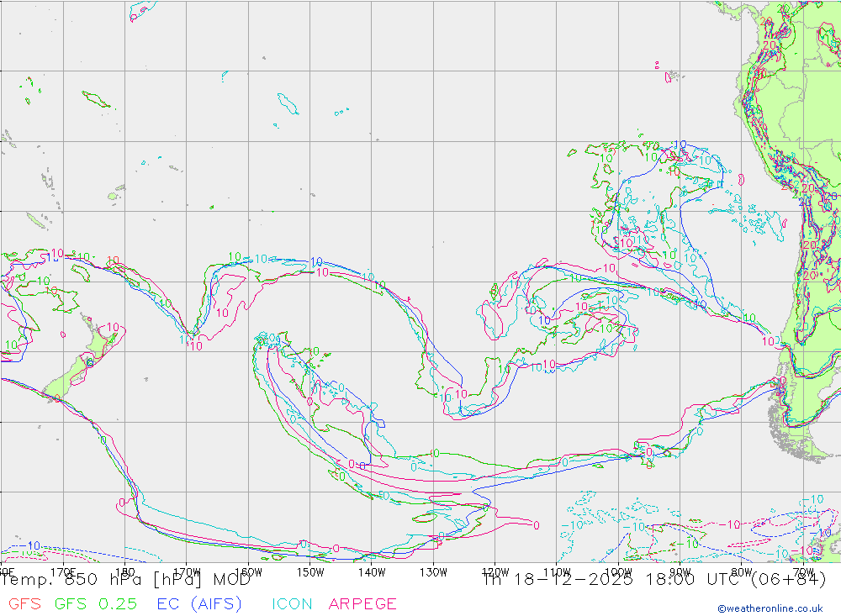Click the red GFS legend label
The height and width of the screenshot is (616, 841).
[x=24, y=603]
